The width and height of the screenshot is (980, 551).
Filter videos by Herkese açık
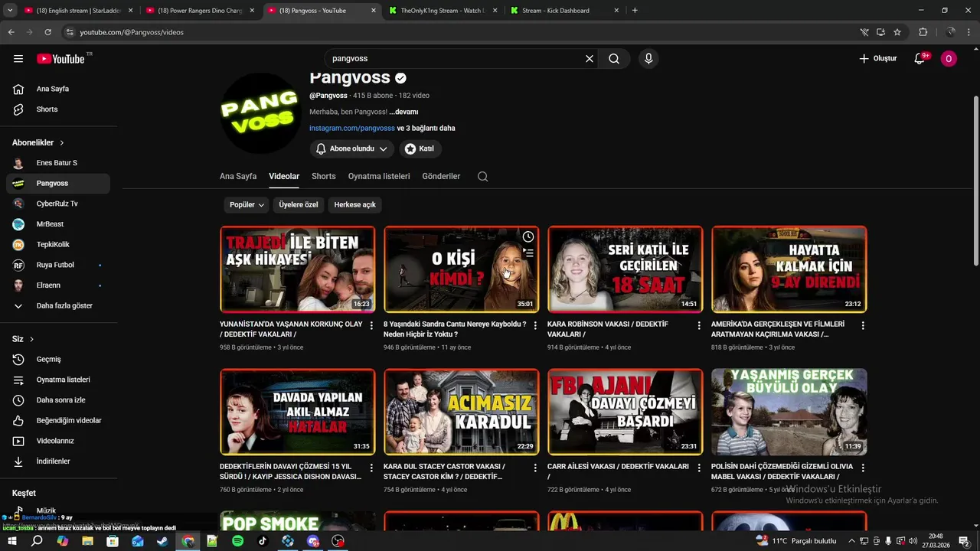point(355,205)
